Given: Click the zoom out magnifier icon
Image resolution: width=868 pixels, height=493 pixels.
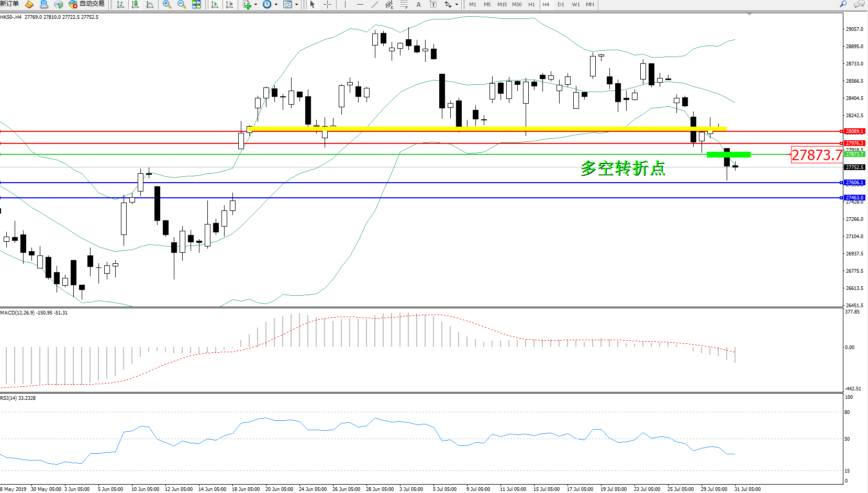Looking at the screenshot, I should point(182,5).
